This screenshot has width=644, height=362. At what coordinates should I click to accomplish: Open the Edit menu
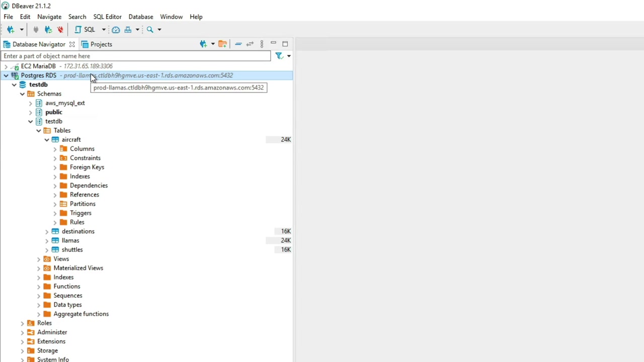[x=25, y=17]
